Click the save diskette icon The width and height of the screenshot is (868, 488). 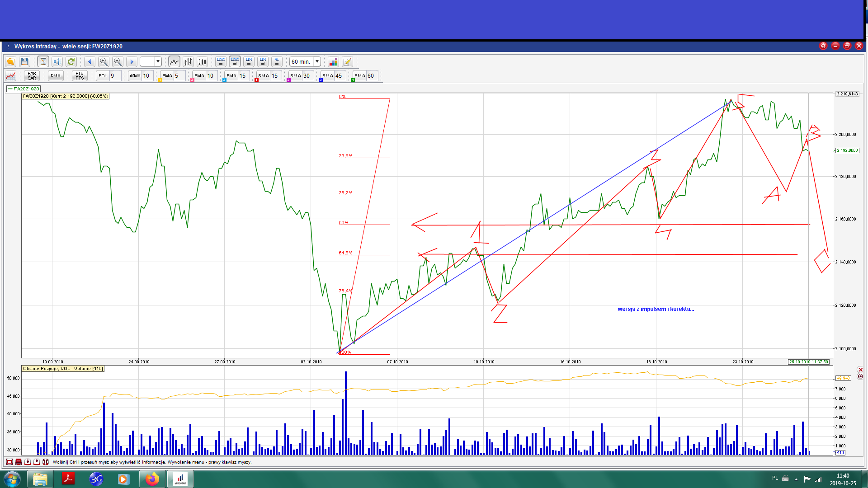point(25,61)
